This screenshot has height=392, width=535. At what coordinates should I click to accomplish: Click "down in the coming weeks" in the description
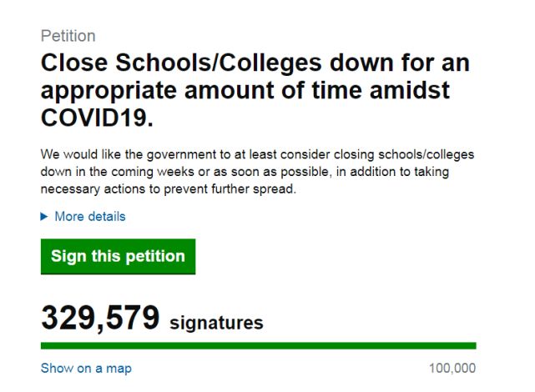pyautogui.click(x=111, y=173)
